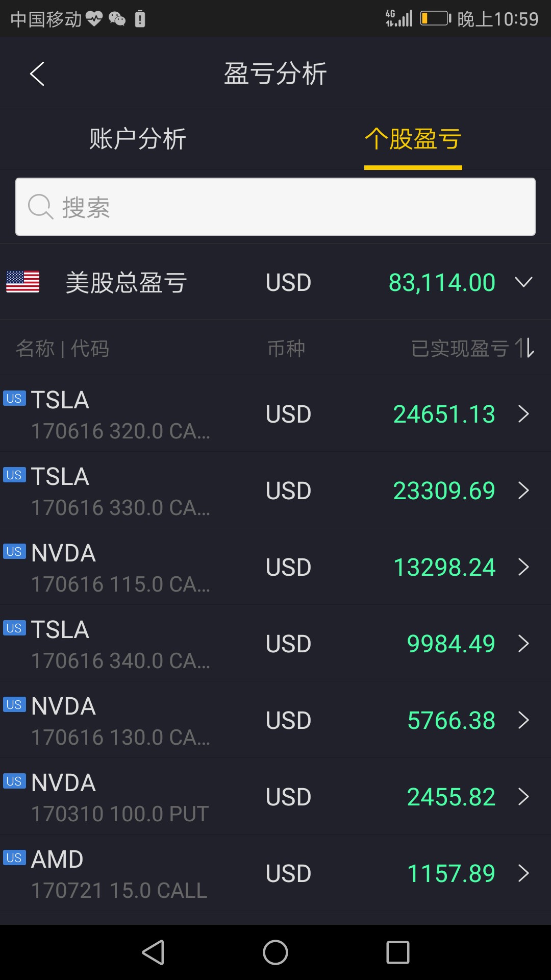Open AMD 15.0 CALL details arrow

tap(523, 873)
